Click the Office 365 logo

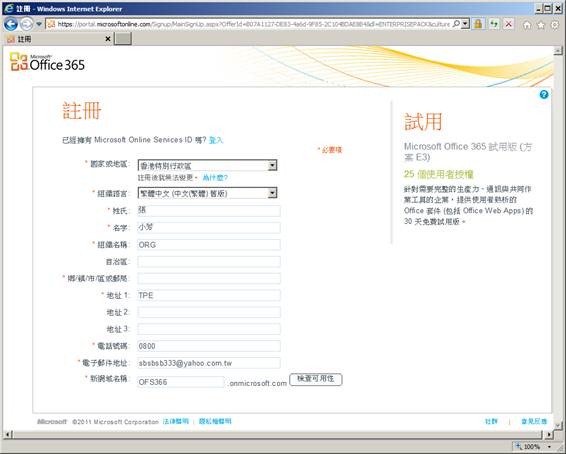tap(47, 62)
